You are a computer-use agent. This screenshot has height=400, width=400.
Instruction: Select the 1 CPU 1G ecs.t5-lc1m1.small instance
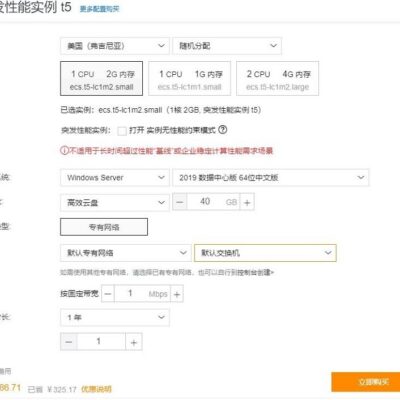189,79
